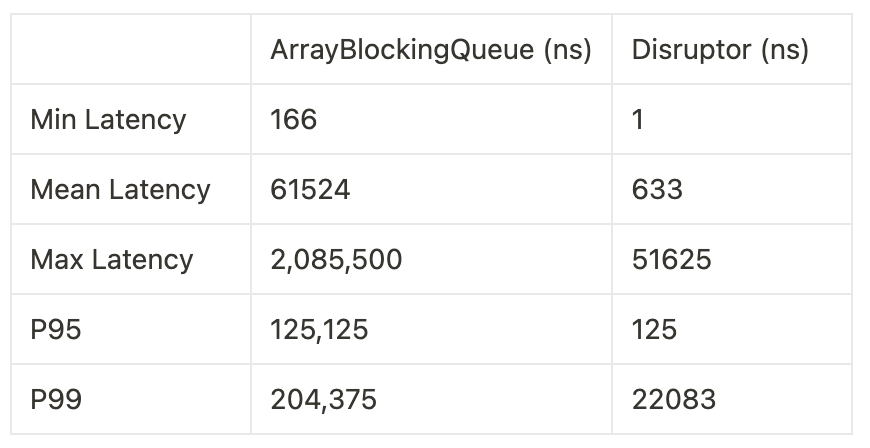The width and height of the screenshot is (870, 448).
Task: Select the Max Latency row label
Action: [111, 259]
